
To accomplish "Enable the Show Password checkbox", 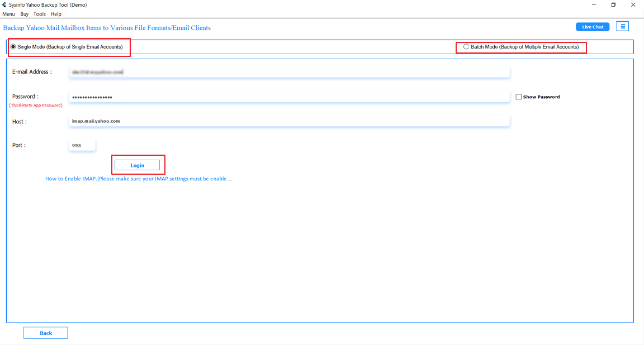I will pos(519,97).
